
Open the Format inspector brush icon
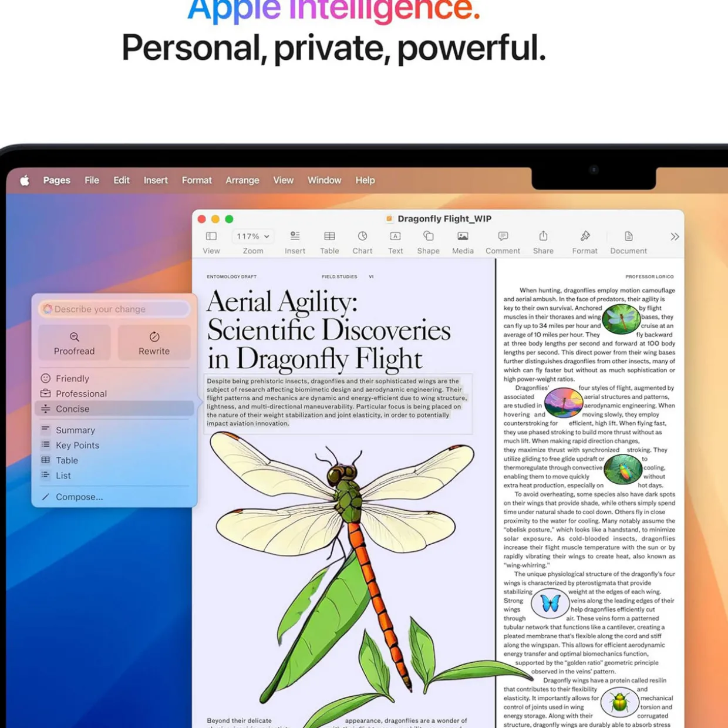coord(585,237)
